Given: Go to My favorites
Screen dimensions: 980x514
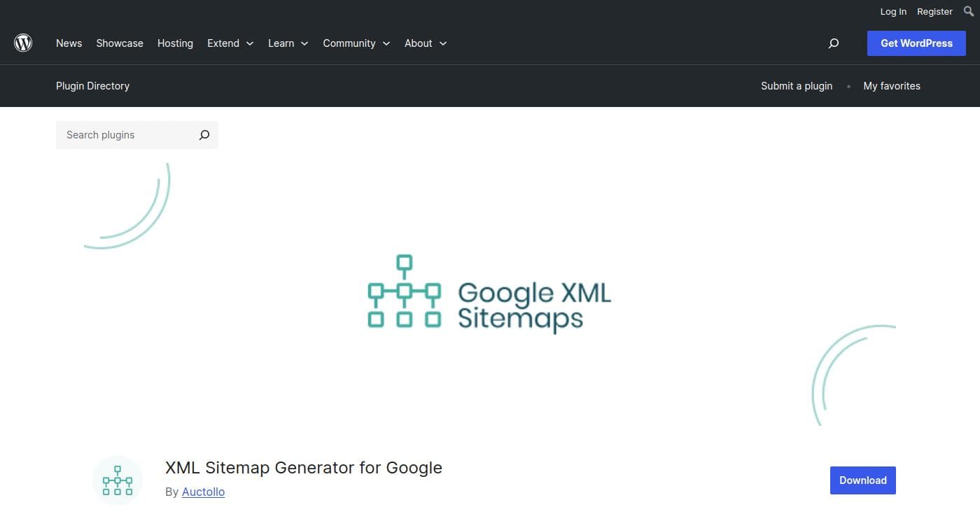Looking at the screenshot, I should pyautogui.click(x=892, y=85).
